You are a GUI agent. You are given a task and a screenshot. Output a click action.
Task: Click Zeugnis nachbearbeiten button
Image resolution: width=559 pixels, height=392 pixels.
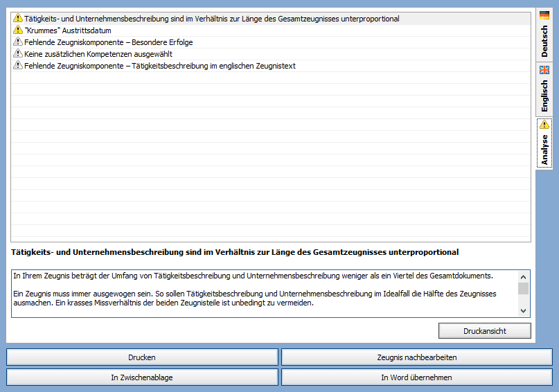[x=417, y=357]
